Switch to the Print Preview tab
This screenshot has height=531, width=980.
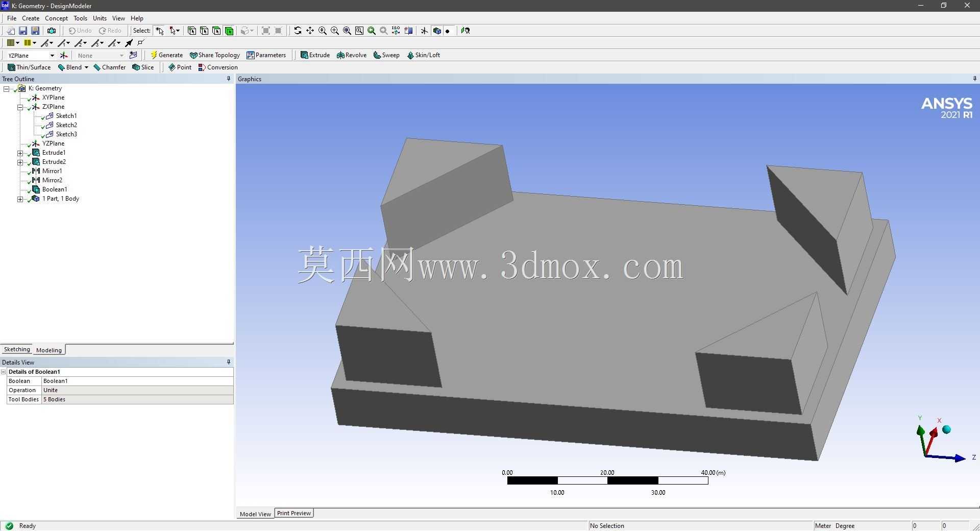click(294, 513)
